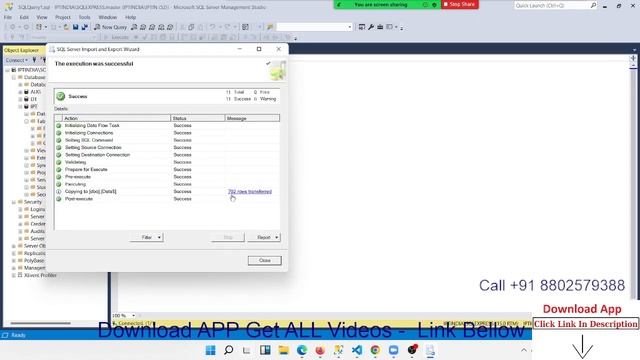This screenshot has width=640, height=360.
Task: Collapse the Databases node in Object Explorer
Action: 13,77
